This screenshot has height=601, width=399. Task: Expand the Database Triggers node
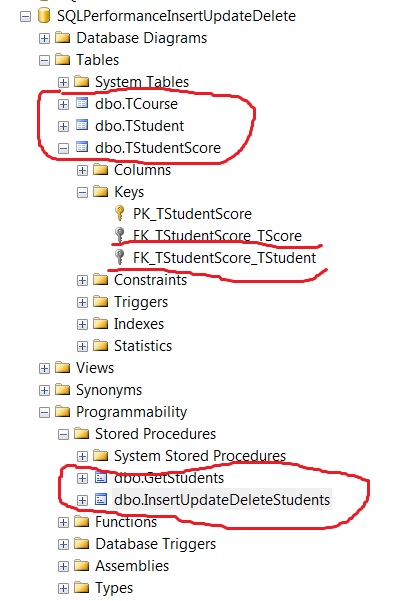[63, 545]
